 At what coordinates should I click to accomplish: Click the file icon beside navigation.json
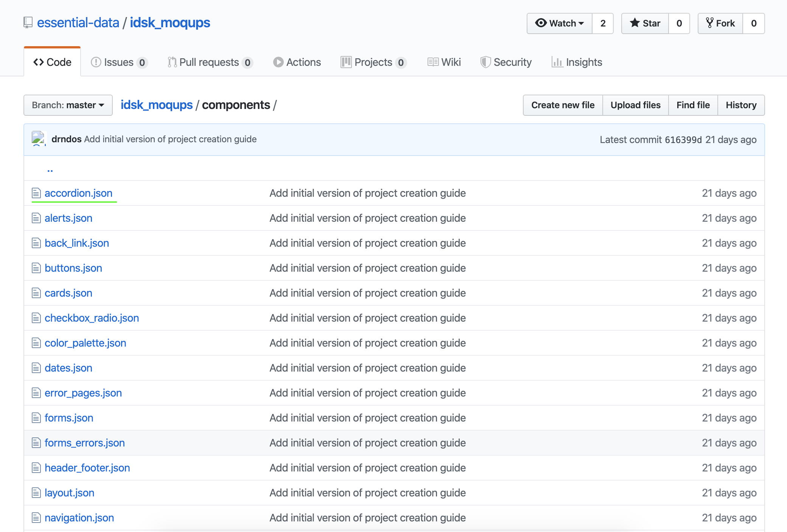pyautogui.click(x=36, y=518)
